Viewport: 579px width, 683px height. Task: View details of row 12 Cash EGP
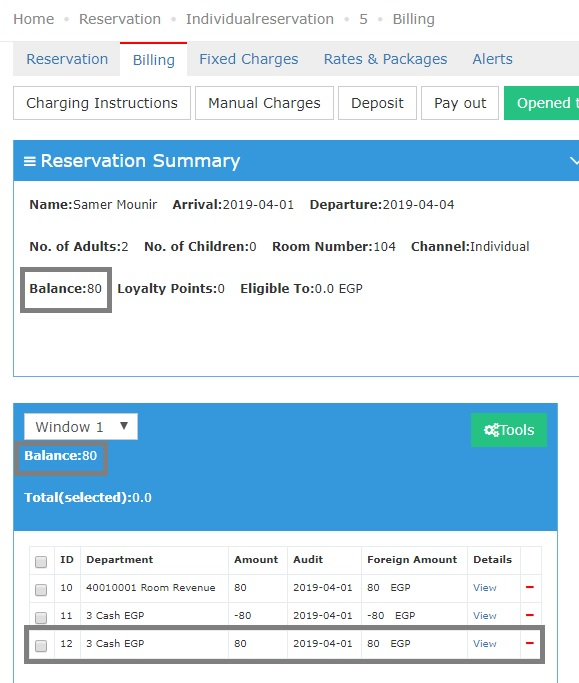tap(484, 643)
